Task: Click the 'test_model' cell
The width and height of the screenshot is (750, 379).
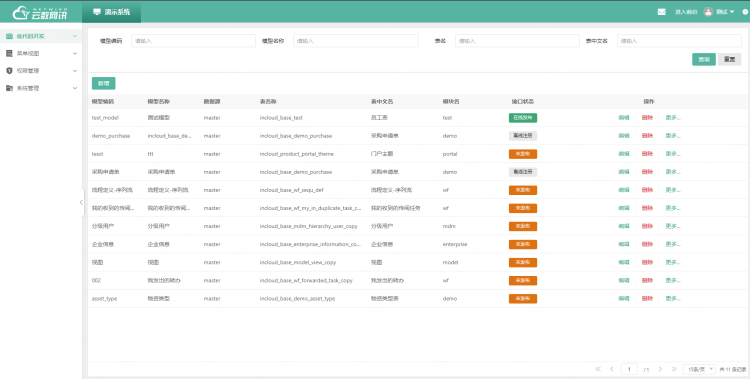Action: click(x=105, y=118)
